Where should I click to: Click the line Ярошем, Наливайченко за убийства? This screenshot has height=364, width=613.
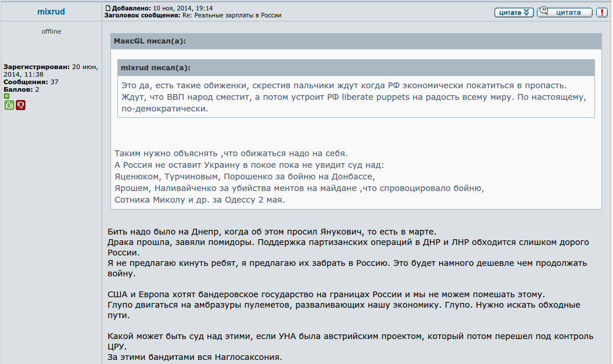(299, 188)
